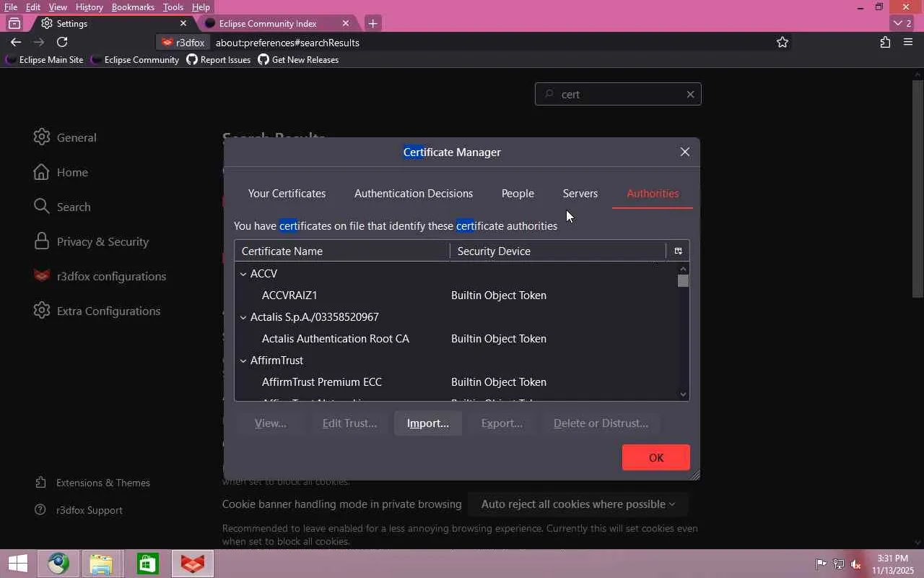
Task: Open Privacy & Security settings
Action: point(91,241)
